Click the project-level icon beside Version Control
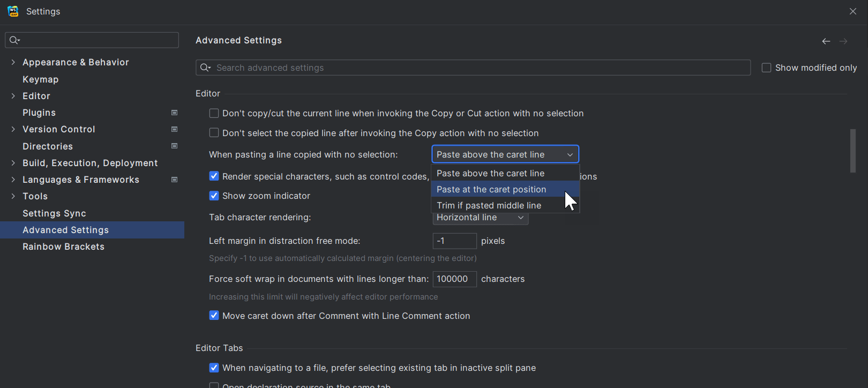Image resolution: width=868 pixels, height=388 pixels. point(174,129)
